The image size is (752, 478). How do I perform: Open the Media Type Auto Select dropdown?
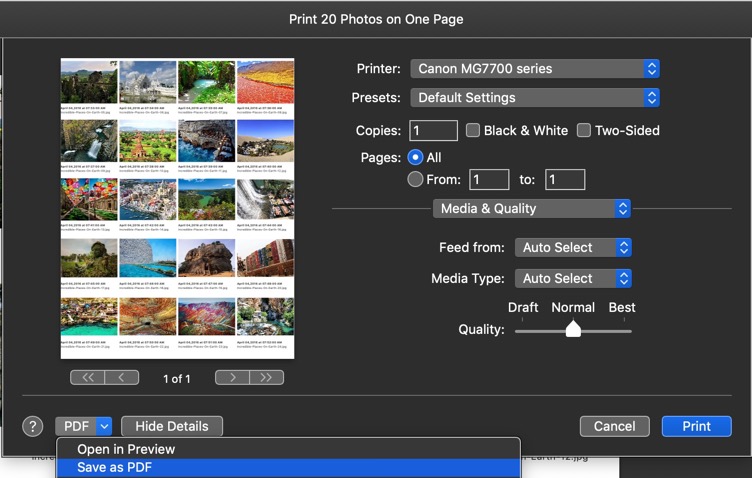click(x=573, y=279)
